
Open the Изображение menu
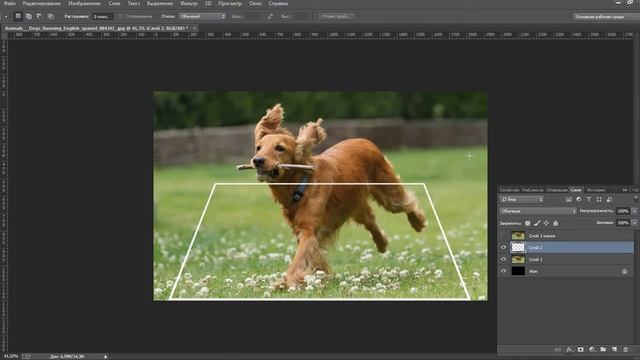84,3
